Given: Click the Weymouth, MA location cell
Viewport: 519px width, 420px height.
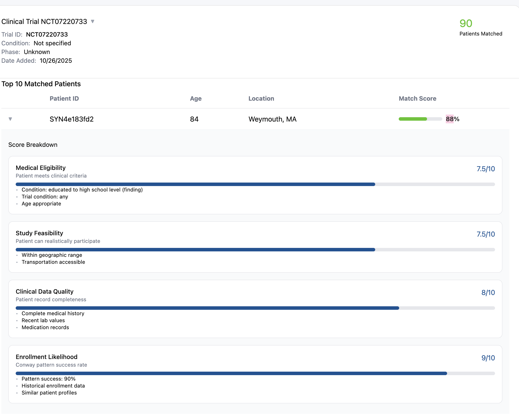Looking at the screenshot, I should click(272, 119).
